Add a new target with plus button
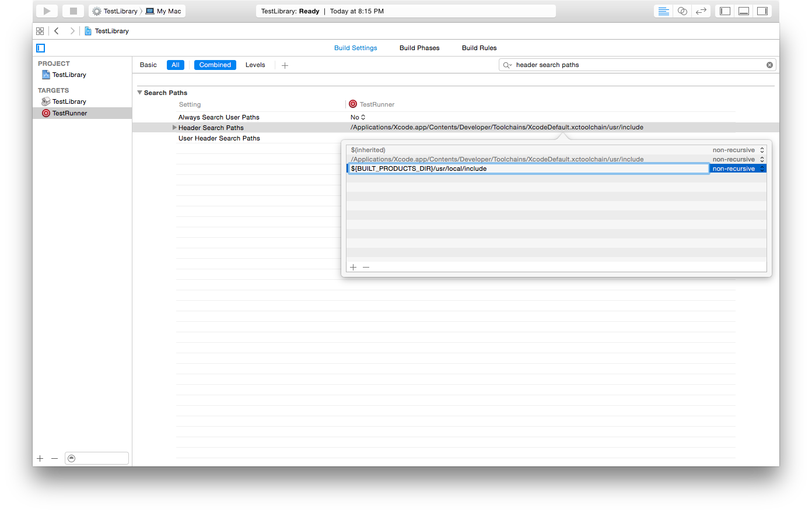 coord(40,459)
